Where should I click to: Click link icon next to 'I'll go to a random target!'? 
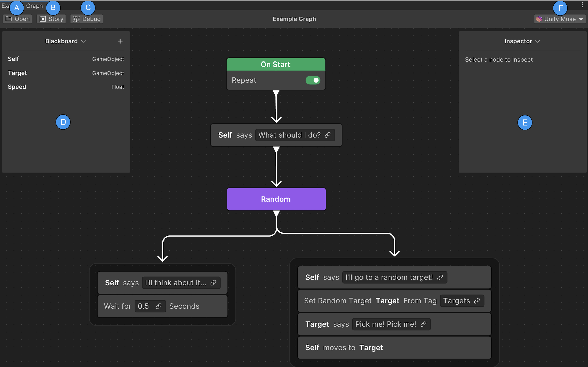pos(440,277)
